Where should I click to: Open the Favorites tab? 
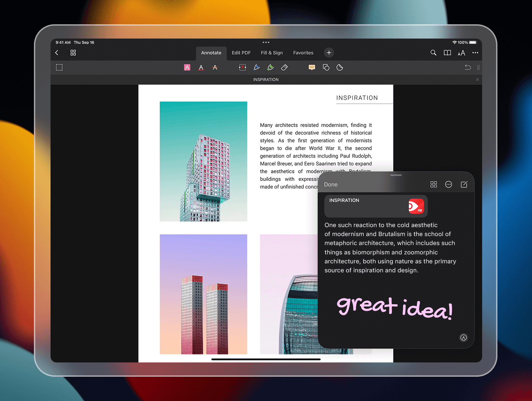coord(303,53)
